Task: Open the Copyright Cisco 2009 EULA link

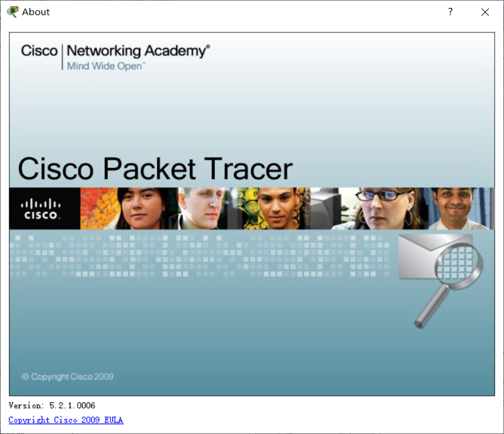Action: click(66, 420)
